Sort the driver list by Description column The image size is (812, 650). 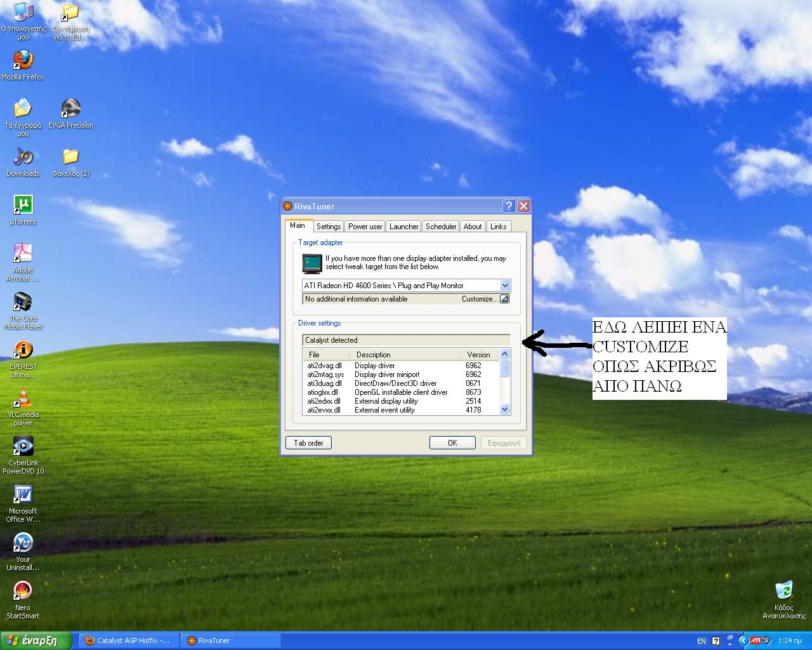click(406, 355)
